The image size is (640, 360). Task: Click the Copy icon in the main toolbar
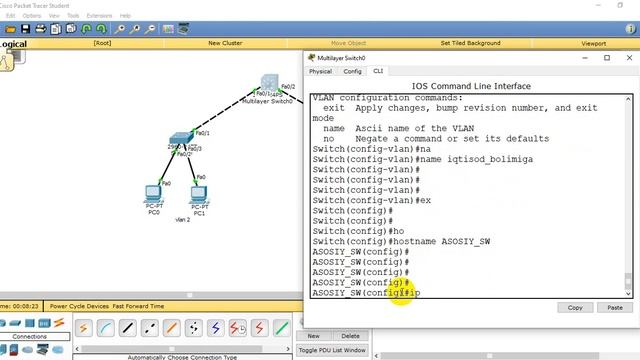coord(56,29)
